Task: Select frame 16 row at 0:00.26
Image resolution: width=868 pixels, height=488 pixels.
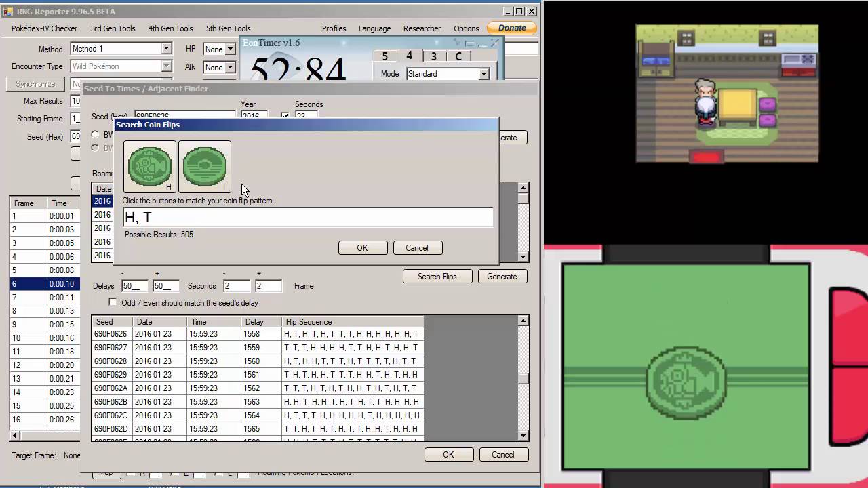Action: (45, 420)
